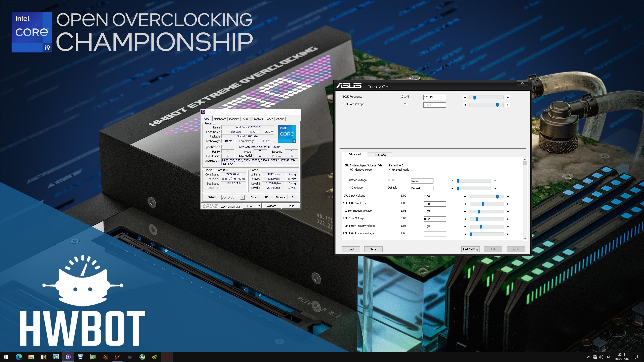Click the Undo button in TurboV Core

493,249
